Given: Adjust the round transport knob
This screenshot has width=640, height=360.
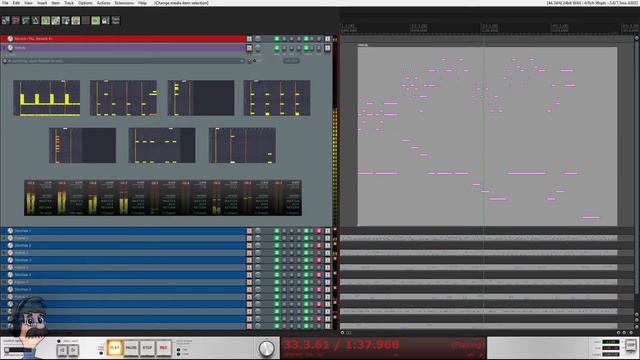Looking at the screenshot, I should pos(267,349).
